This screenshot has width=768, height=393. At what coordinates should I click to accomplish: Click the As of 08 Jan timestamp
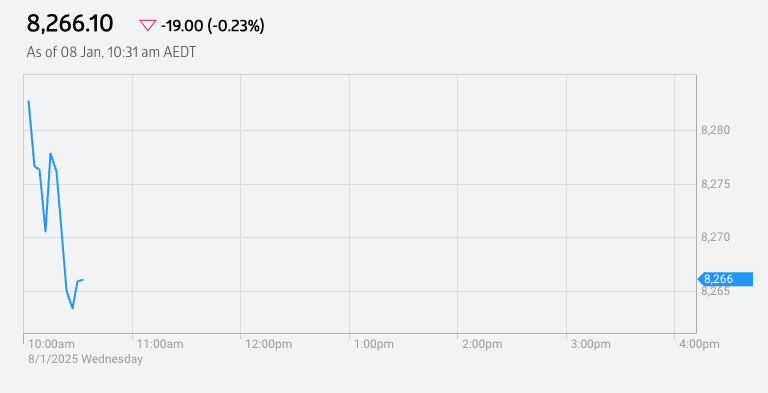[111, 52]
